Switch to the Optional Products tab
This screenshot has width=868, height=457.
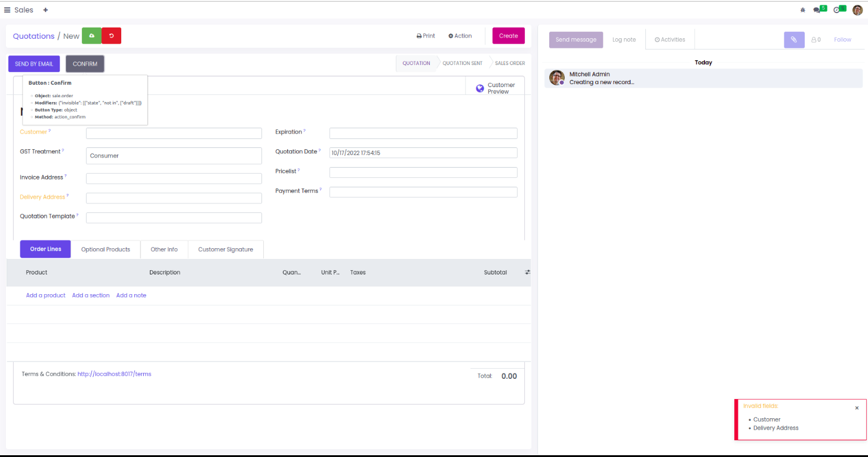pyautogui.click(x=105, y=249)
